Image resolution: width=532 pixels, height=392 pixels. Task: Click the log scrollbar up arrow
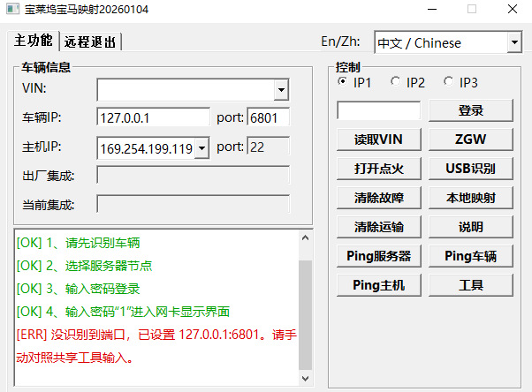click(306, 237)
